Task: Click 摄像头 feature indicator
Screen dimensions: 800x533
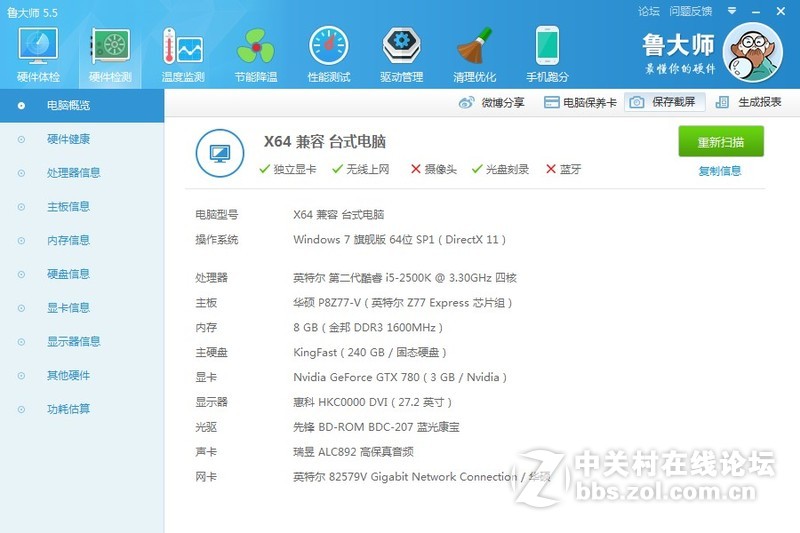Action: (x=434, y=169)
